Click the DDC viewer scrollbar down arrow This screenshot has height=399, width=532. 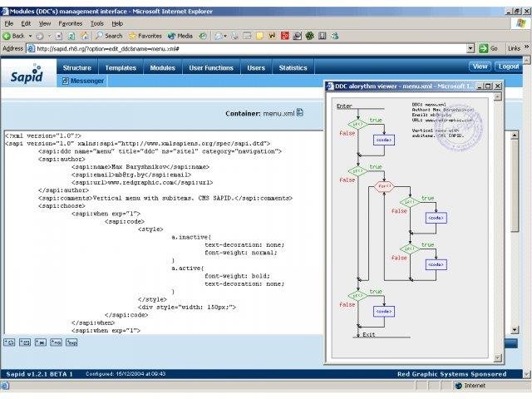pyautogui.click(x=497, y=357)
